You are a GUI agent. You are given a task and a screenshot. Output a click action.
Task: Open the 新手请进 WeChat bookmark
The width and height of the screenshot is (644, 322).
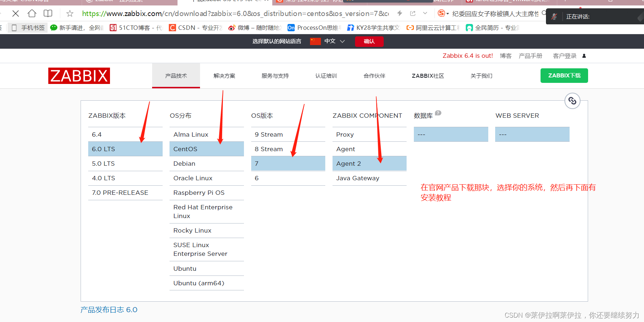tap(77, 28)
